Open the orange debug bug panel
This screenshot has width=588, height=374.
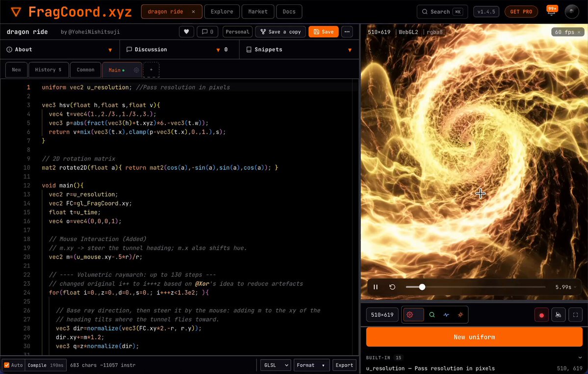(460, 315)
